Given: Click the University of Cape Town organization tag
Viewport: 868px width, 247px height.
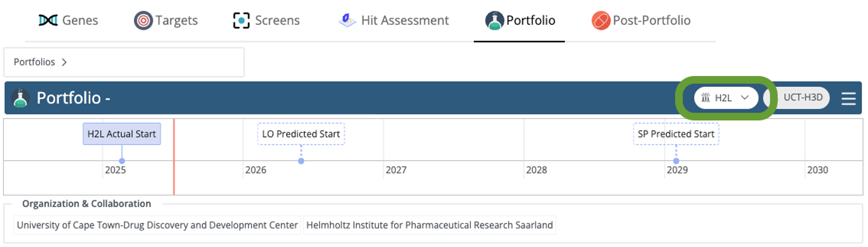Looking at the screenshot, I should point(157,225).
